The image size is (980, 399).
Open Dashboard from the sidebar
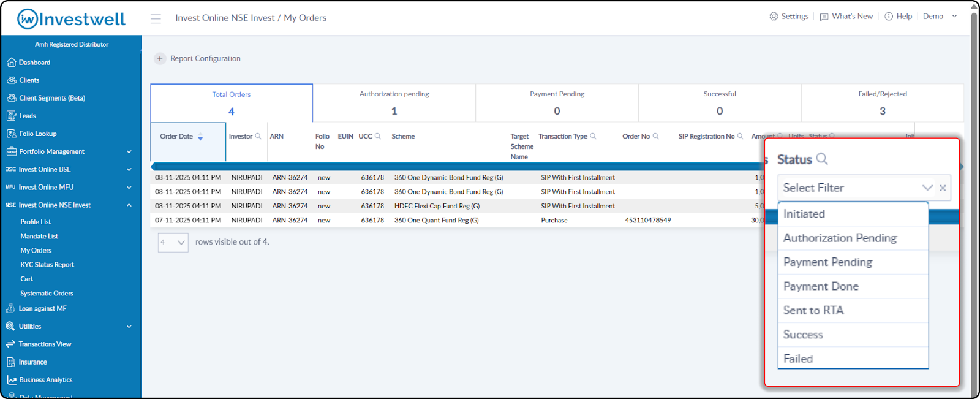coord(34,63)
